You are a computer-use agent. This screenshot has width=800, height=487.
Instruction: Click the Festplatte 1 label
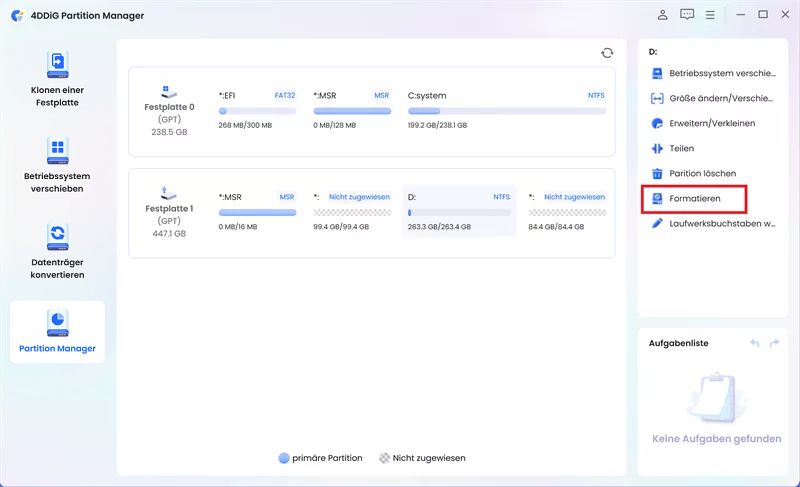point(169,209)
